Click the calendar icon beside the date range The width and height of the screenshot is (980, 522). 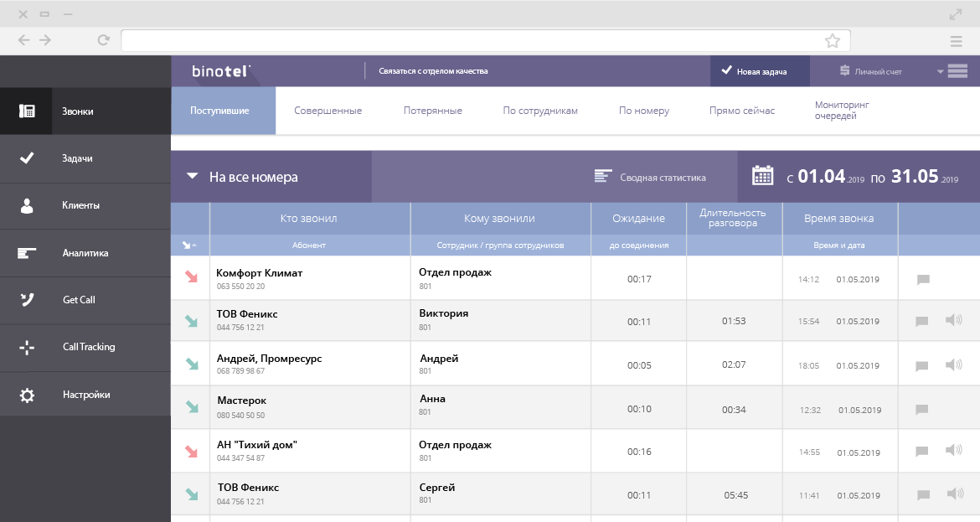[762, 176]
